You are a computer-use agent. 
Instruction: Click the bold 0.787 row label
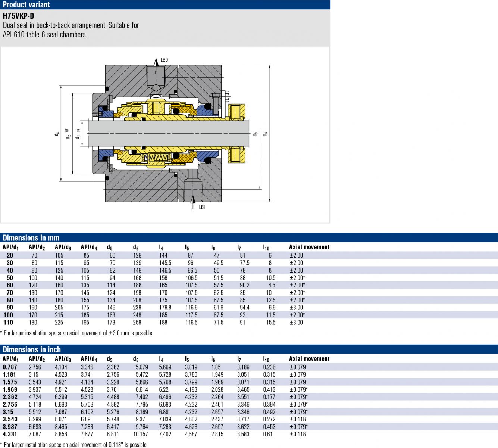9,367
